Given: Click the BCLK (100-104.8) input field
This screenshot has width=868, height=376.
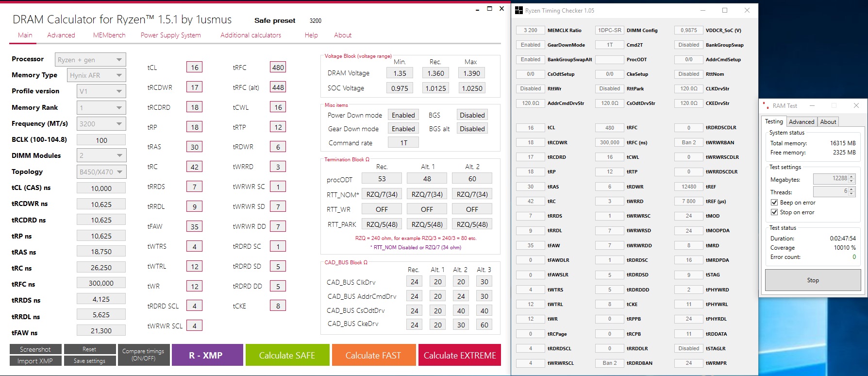Looking at the screenshot, I should 101,140.
